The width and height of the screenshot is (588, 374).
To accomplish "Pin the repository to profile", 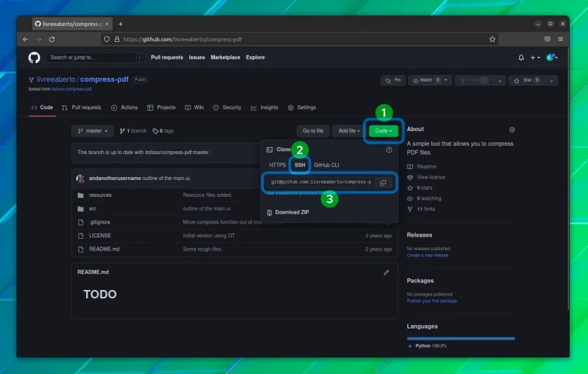I will click(x=393, y=81).
